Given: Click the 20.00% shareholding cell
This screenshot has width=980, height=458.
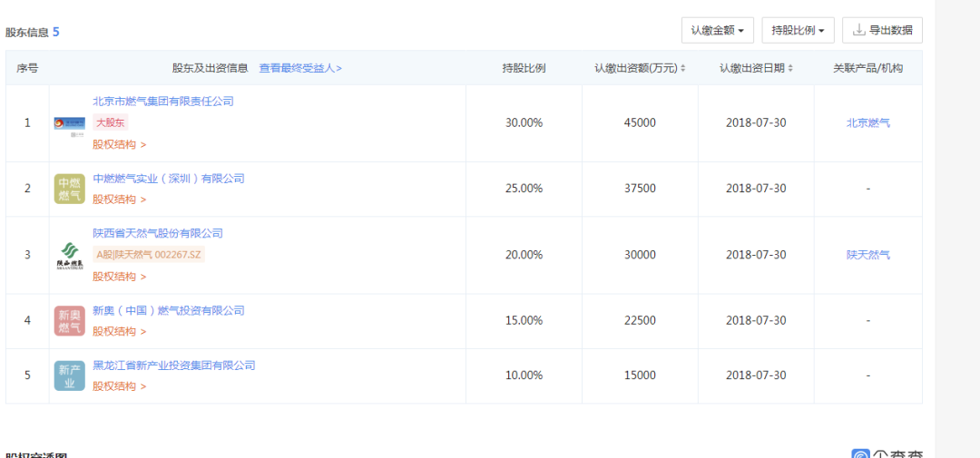Looking at the screenshot, I should [x=524, y=255].
